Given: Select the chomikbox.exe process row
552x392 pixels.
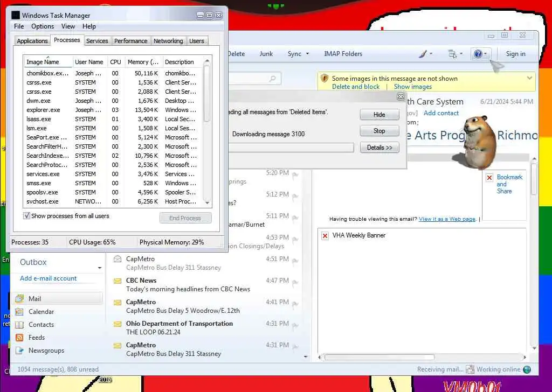Looking at the screenshot, I should [x=113, y=73].
